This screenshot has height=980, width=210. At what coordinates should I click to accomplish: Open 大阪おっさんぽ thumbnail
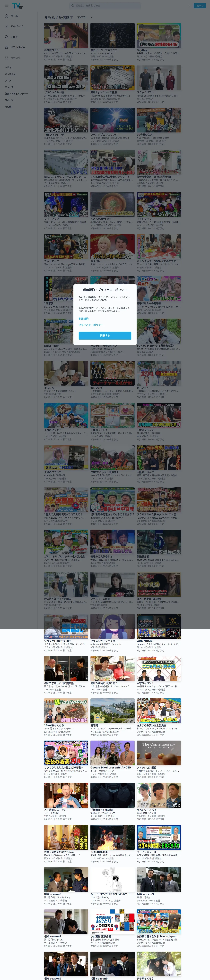pos(159,458)
